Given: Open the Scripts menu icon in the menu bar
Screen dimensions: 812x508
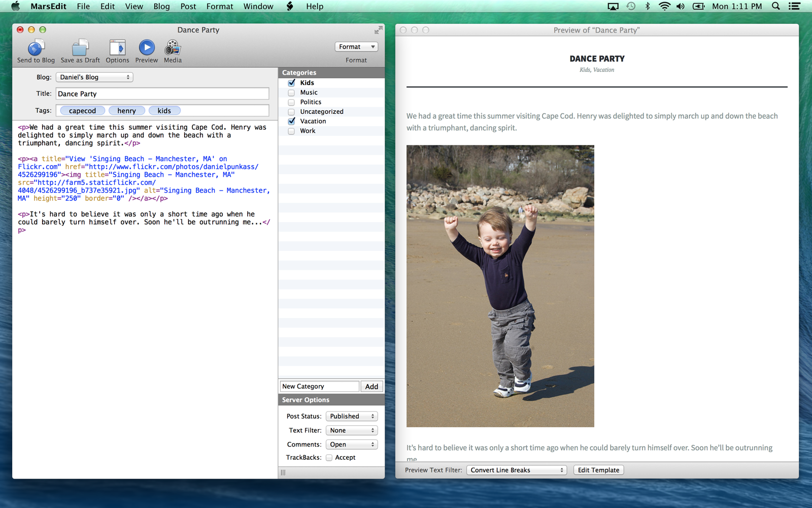Looking at the screenshot, I should click(x=290, y=6).
